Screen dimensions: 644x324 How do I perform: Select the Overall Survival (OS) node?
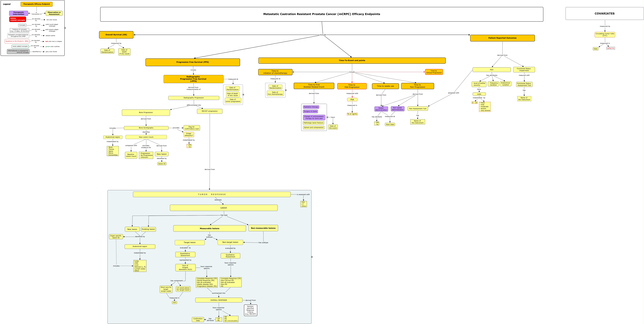coord(116,35)
